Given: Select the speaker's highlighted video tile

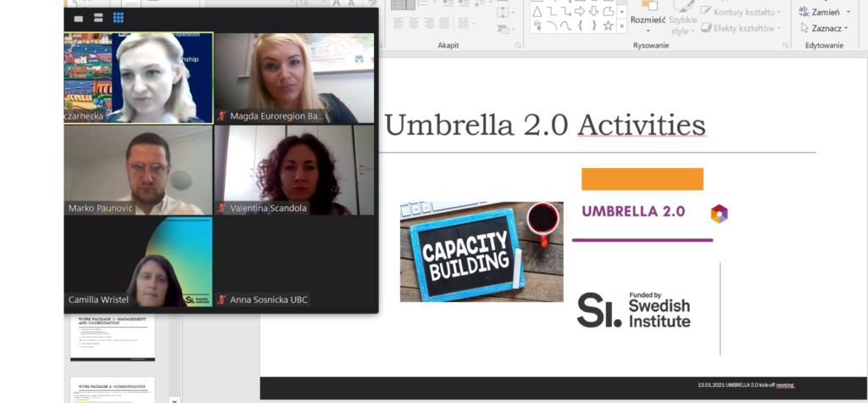Looking at the screenshot, I should (138, 77).
